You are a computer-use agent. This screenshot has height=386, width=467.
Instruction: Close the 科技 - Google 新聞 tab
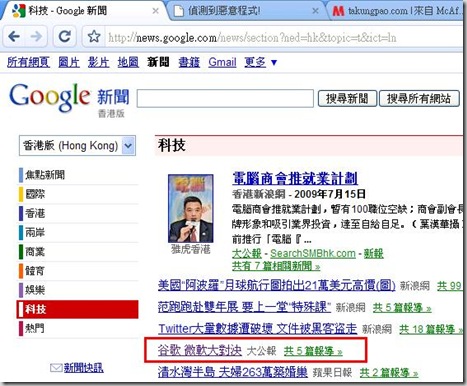(155, 11)
